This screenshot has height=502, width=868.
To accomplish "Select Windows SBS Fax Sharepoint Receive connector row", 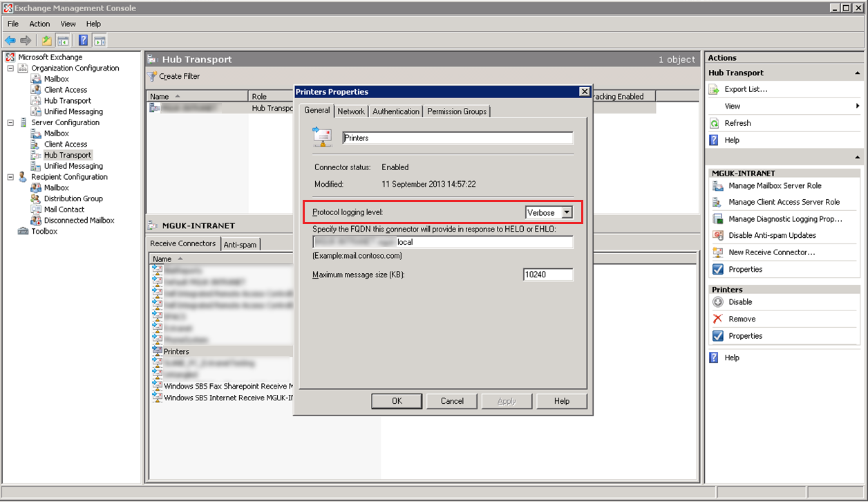I will (x=222, y=386).
